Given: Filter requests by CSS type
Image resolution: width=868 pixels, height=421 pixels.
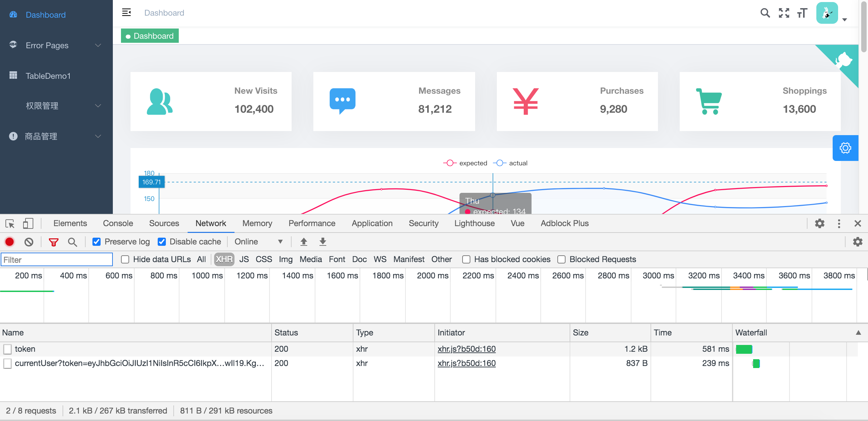Looking at the screenshot, I should (x=264, y=259).
